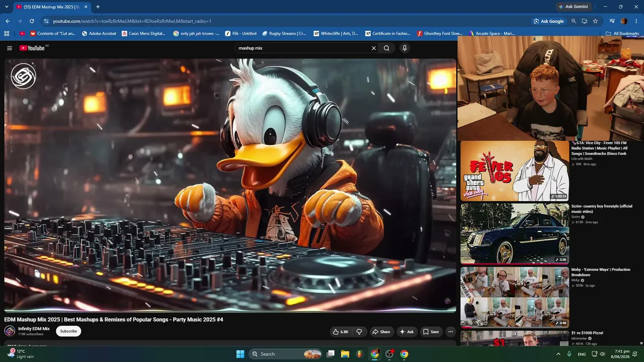Open the Arcade Space bookmark
Screen dimensions: 644x362
(492, 34)
